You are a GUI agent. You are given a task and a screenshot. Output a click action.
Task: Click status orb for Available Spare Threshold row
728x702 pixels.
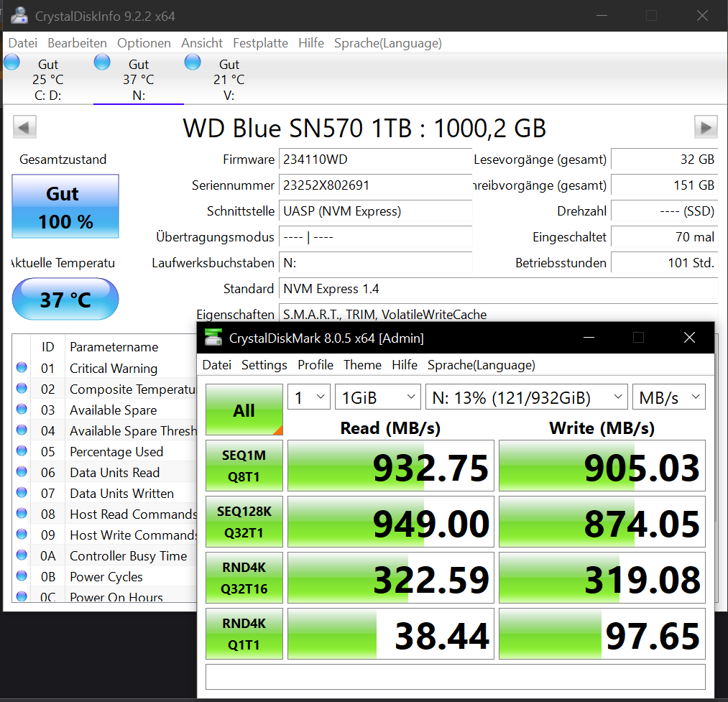pyautogui.click(x=22, y=430)
